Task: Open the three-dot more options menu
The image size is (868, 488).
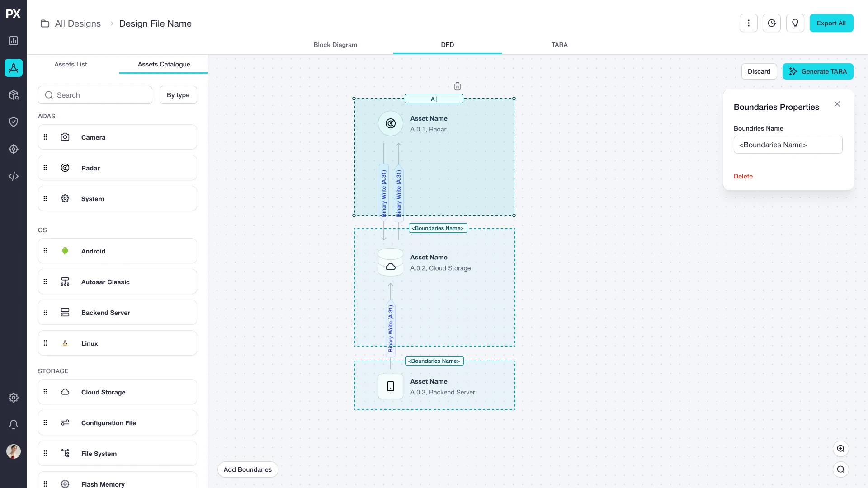Action: [749, 23]
